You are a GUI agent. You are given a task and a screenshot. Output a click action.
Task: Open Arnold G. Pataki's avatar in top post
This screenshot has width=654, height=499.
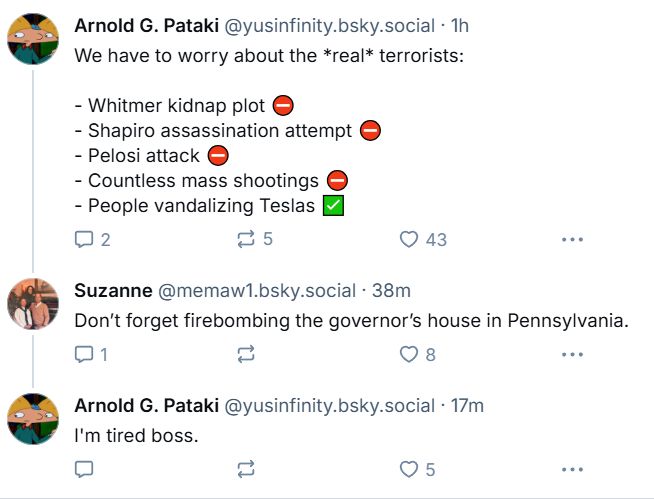pyautogui.click(x=33, y=39)
